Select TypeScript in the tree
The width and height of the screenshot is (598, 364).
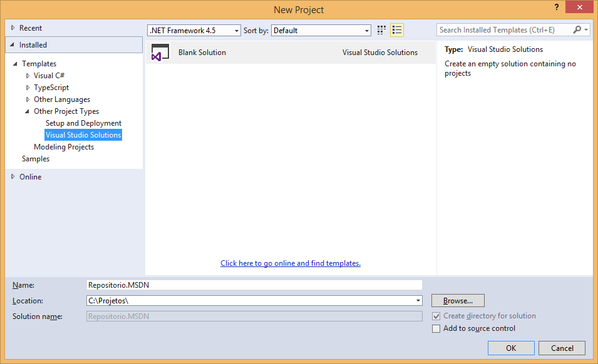click(51, 88)
